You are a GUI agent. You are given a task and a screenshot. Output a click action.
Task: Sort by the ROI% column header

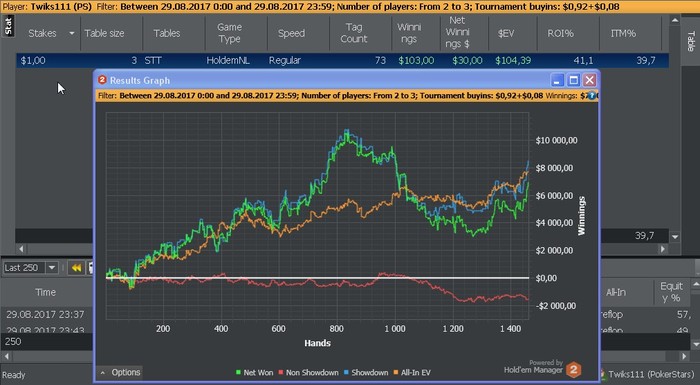click(560, 33)
